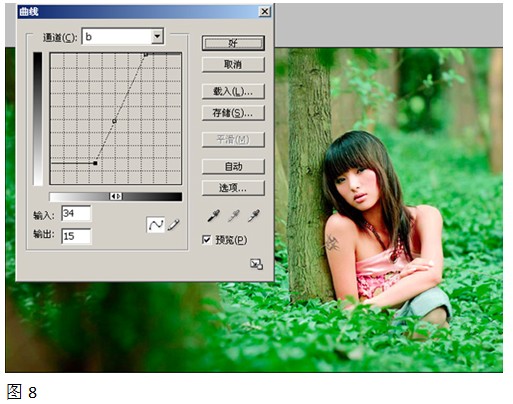Open the 选项... options button
Image resolution: width=513 pixels, height=404 pixels.
point(233,188)
